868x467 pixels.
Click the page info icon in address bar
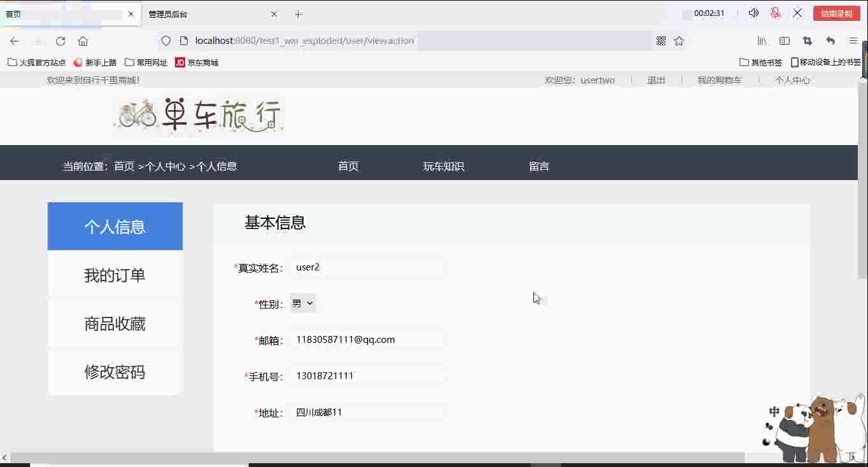click(x=184, y=41)
